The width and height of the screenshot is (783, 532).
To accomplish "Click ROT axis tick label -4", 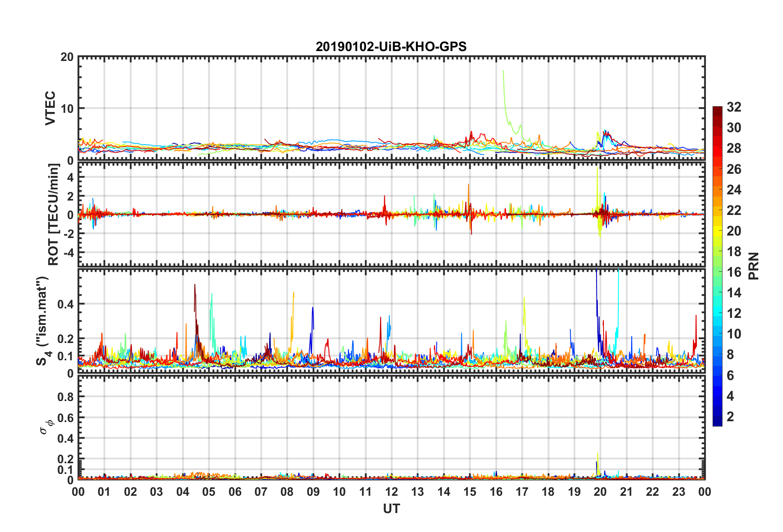I will 69,252.
